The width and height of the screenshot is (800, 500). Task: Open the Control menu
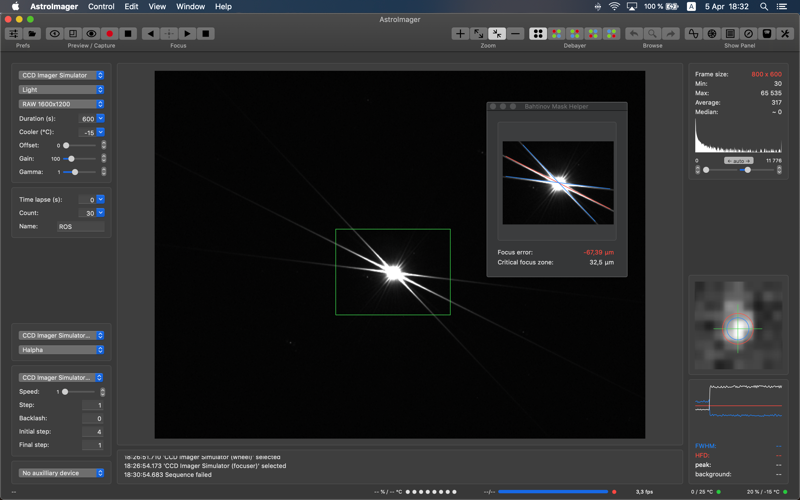click(101, 7)
